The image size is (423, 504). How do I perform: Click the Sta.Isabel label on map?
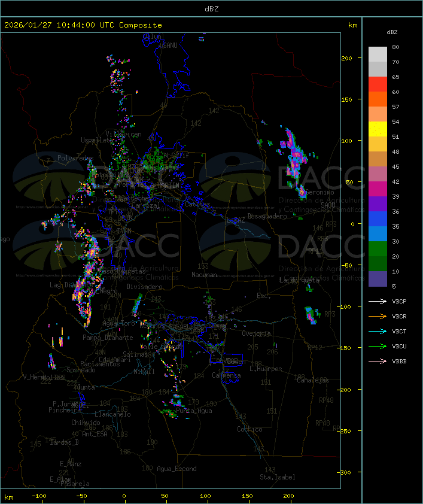tap(277, 477)
